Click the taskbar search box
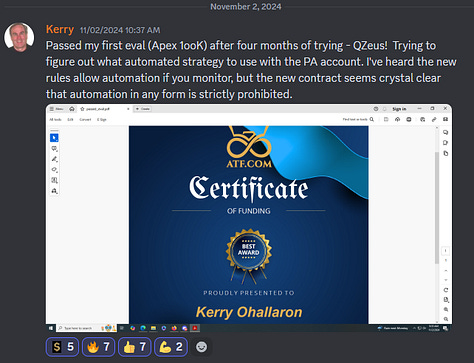 click(x=86, y=328)
